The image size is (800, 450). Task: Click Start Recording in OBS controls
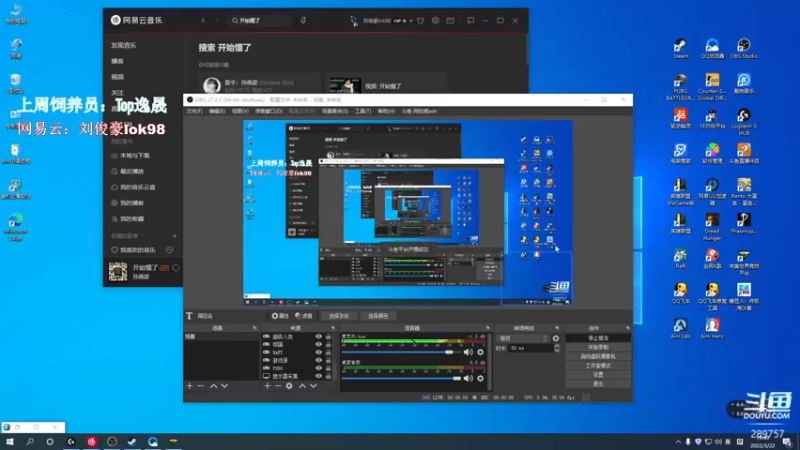pyautogui.click(x=598, y=347)
